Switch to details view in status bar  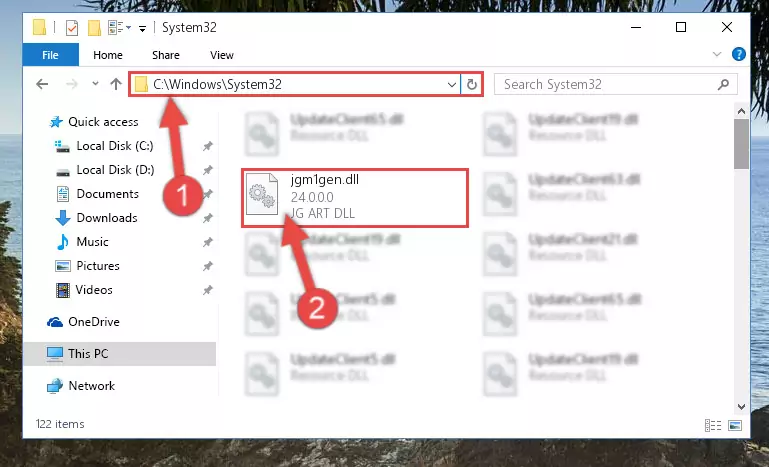tap(713, 425)
